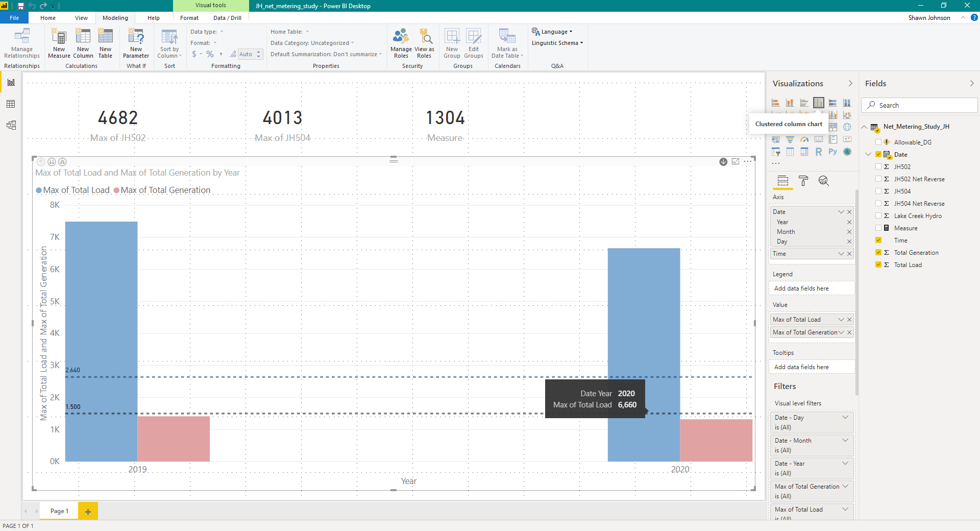This screenshot has width=980, height=531.
Task: Open Focus mode for the chart
Action: tap(736, 162)
